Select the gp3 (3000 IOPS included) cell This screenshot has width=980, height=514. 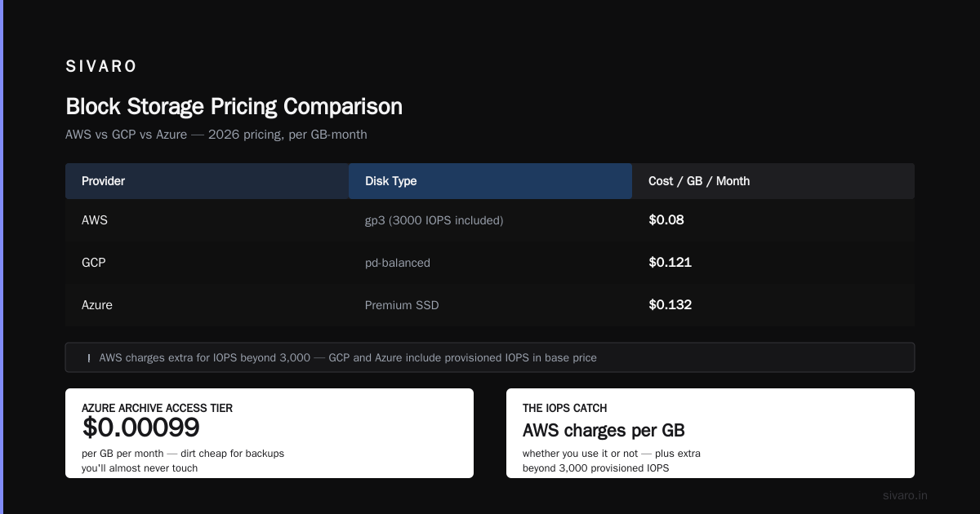coord(434,220)
